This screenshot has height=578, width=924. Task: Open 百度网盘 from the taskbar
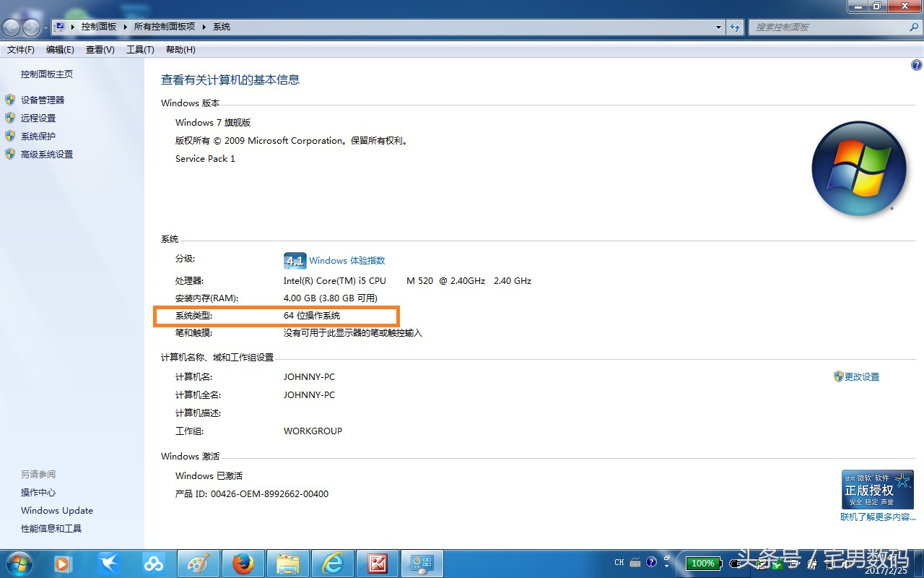coord(154,563)
